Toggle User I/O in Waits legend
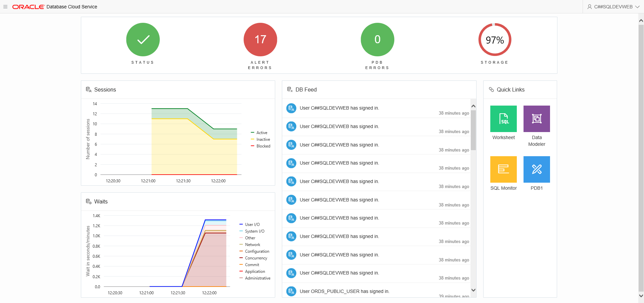This screenshot has height=303, width=644. pos(249,225)
